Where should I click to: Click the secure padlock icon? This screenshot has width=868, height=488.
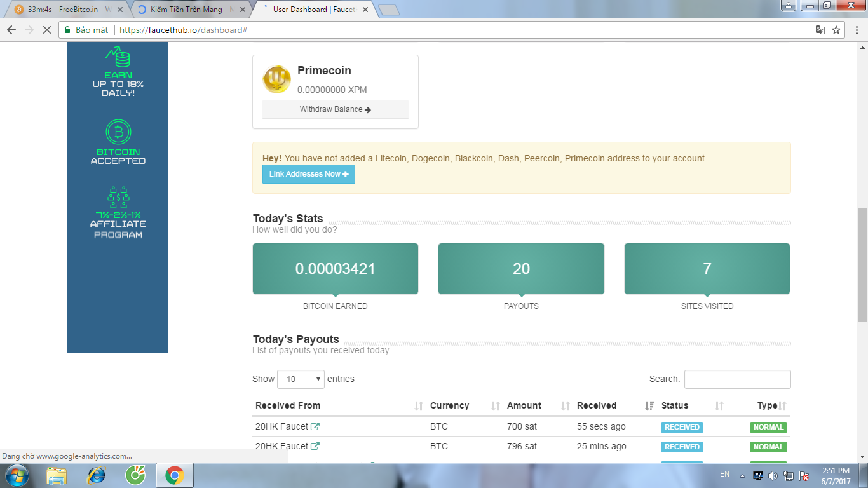coord(67,30)
